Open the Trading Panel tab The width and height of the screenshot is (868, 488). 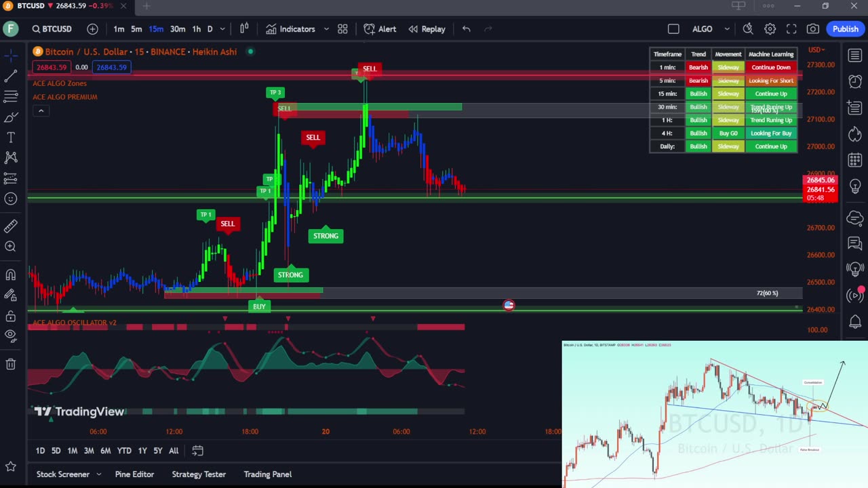(268, 474)
